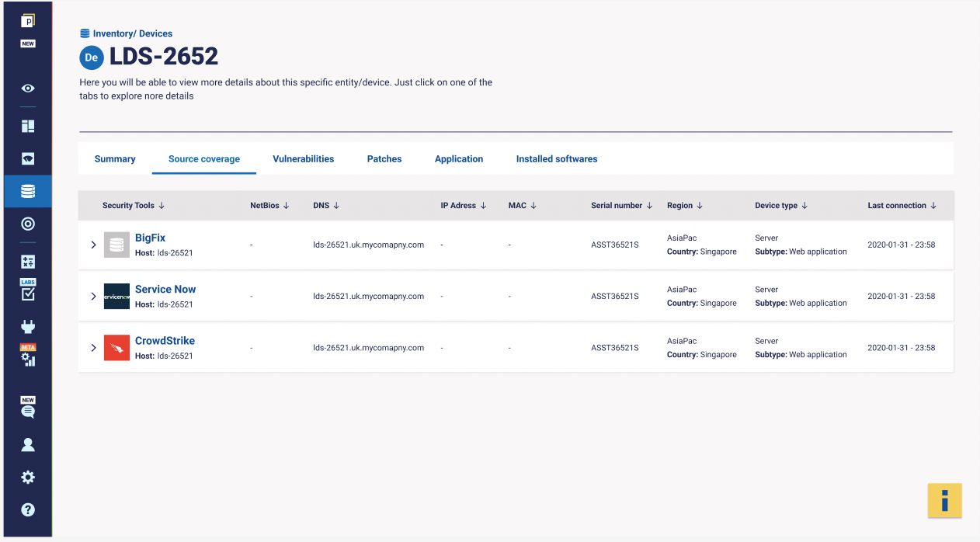
Task: Open the target sidebar icon
Action: click(28, 224)
